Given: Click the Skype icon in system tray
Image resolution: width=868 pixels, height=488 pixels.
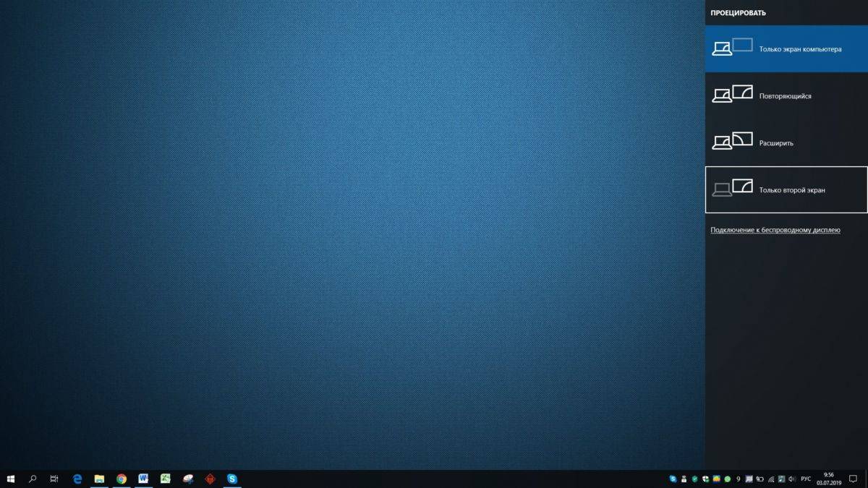Looking at the screenshot, I should click(673, 479).
